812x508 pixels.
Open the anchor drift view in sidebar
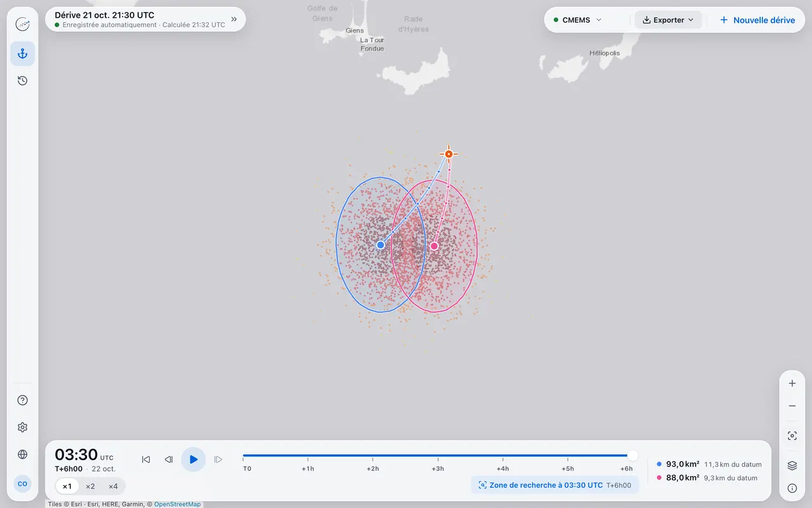(x=22, y=54)
